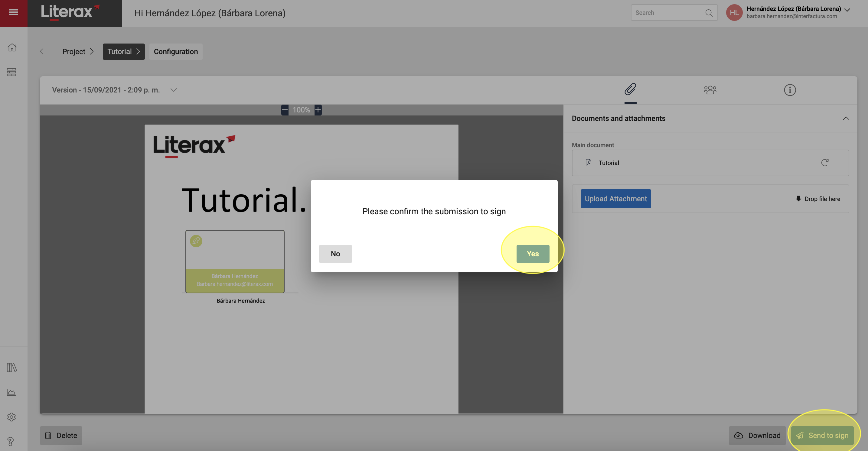868x451 pixels.
Task: Open the information tab icon
Action: (790, 90)
